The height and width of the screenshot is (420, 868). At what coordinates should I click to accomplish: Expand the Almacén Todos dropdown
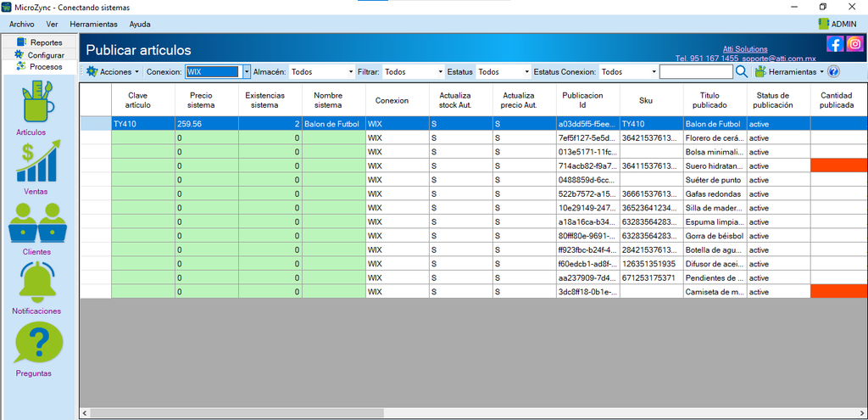point(351,71)
